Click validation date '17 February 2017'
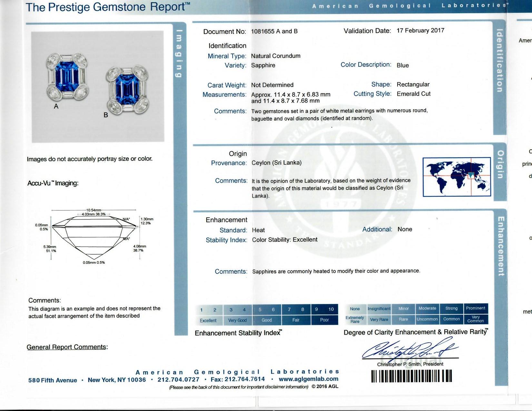Viewport: 532px width, 411px height. (420, 30)
